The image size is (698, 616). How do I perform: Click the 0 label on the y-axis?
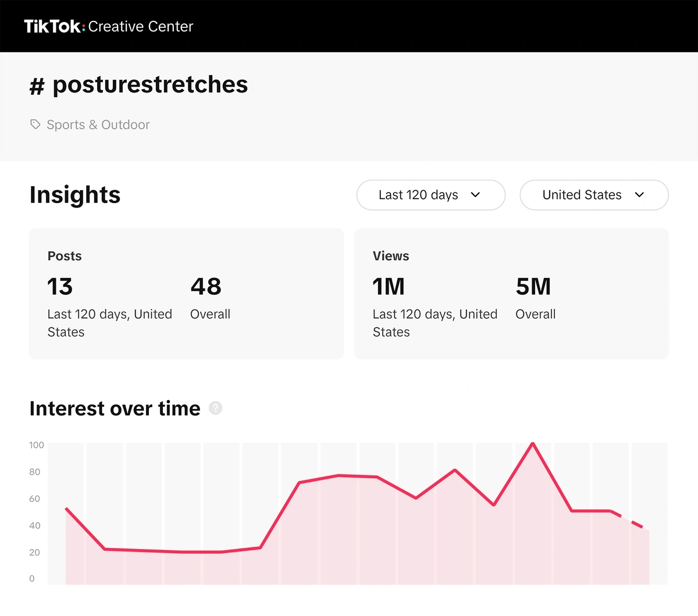32,578
